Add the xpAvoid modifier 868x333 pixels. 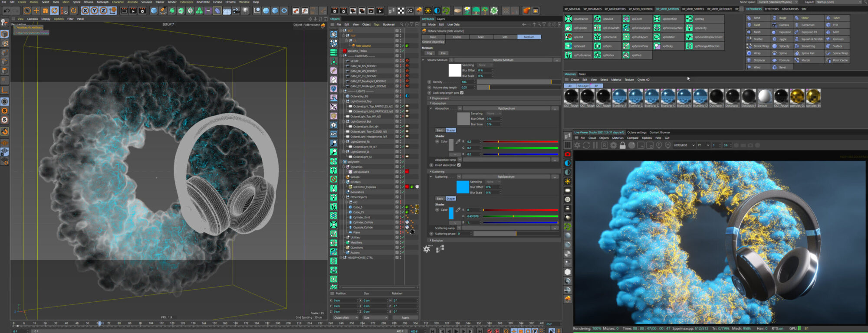607,19
